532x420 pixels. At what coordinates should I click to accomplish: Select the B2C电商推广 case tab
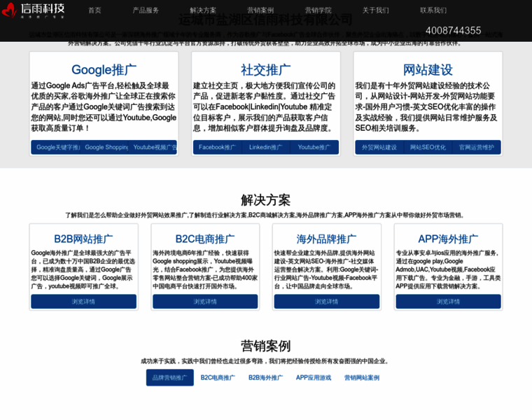tap(218, 377)
